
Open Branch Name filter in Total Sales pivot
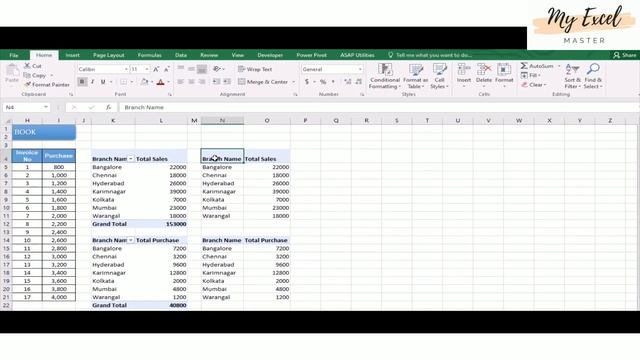coord(131,159)
